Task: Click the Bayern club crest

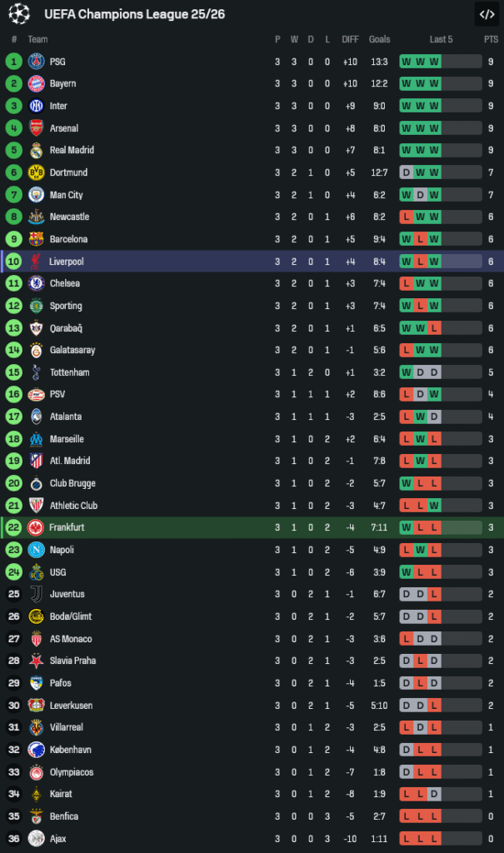Action: click(36, 83)
